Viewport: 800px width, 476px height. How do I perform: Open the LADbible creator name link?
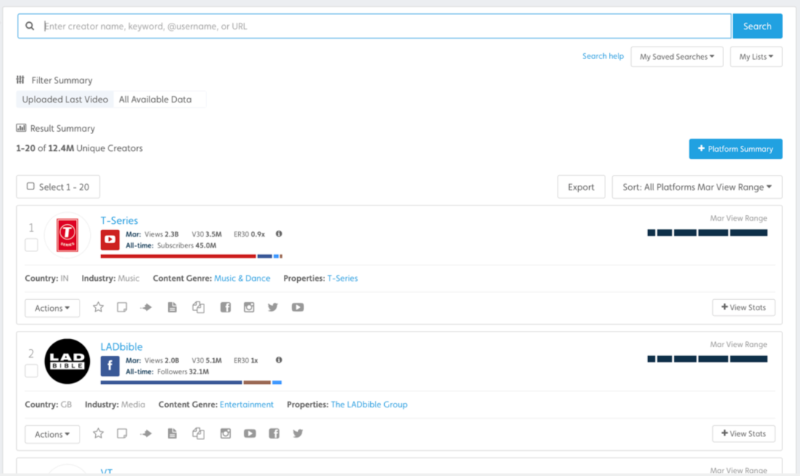pyautogui.click(x=121, y=346)
